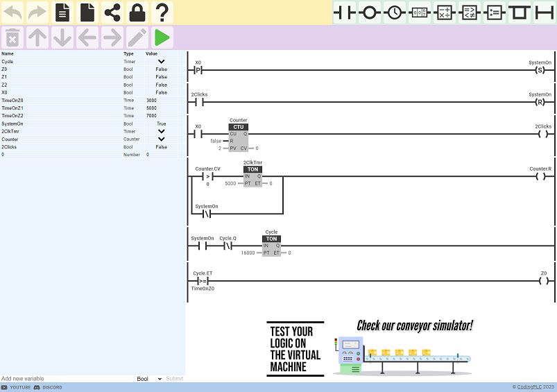Image resolution: width=557 pixels, height=392 pixels.
Task: Open the CodingPLC footer link
Action: click(x=529, y=387)
